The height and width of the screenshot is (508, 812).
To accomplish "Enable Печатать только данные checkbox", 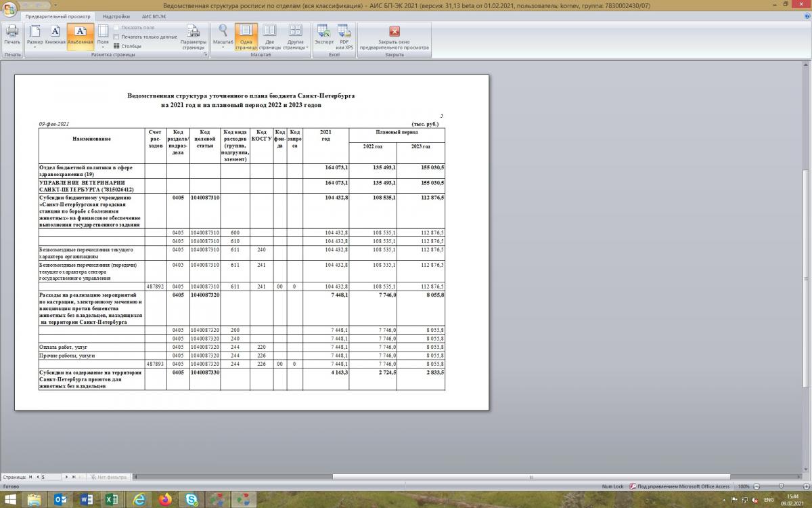I will coord(116,37).
